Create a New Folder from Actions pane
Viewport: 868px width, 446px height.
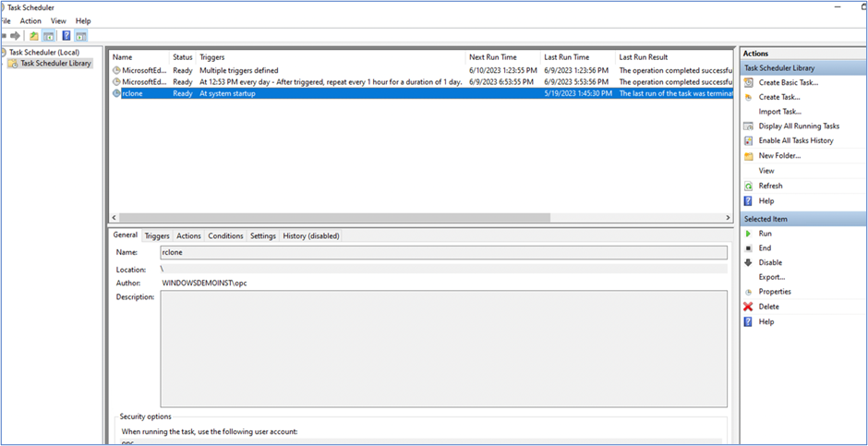(x=779, y=156)
